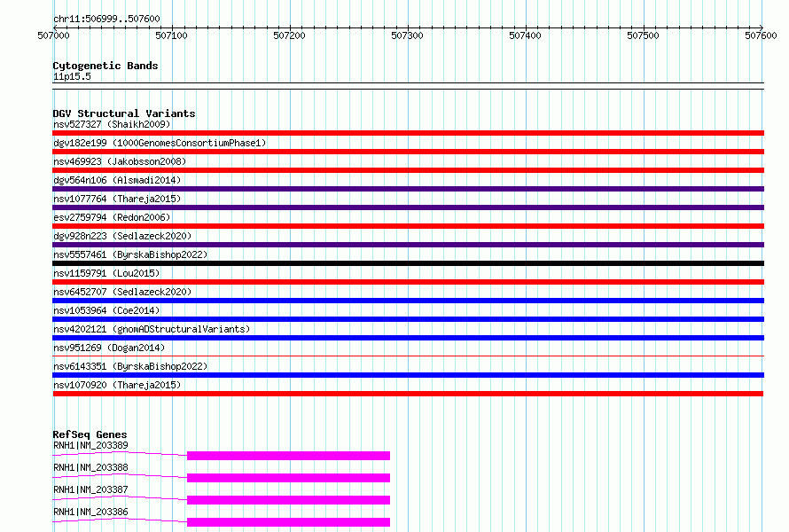
Task: Select the purple bar for nsv1077764
Action: click(x=408, y=207)
